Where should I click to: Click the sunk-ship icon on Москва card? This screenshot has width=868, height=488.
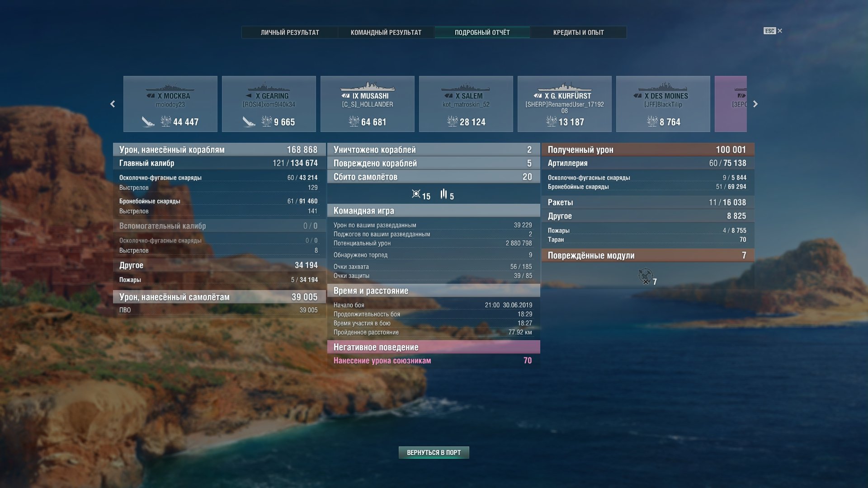[x=148, y=121]
